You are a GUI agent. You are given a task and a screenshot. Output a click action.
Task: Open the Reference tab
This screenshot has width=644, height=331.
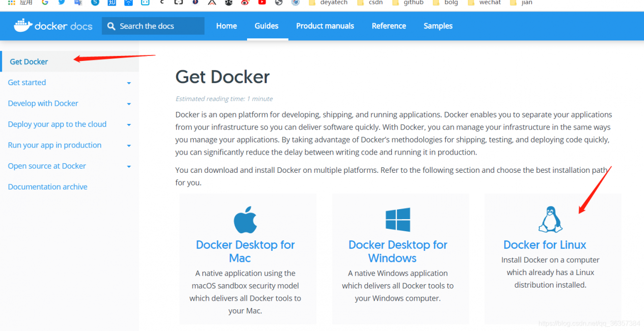(389, 26)
